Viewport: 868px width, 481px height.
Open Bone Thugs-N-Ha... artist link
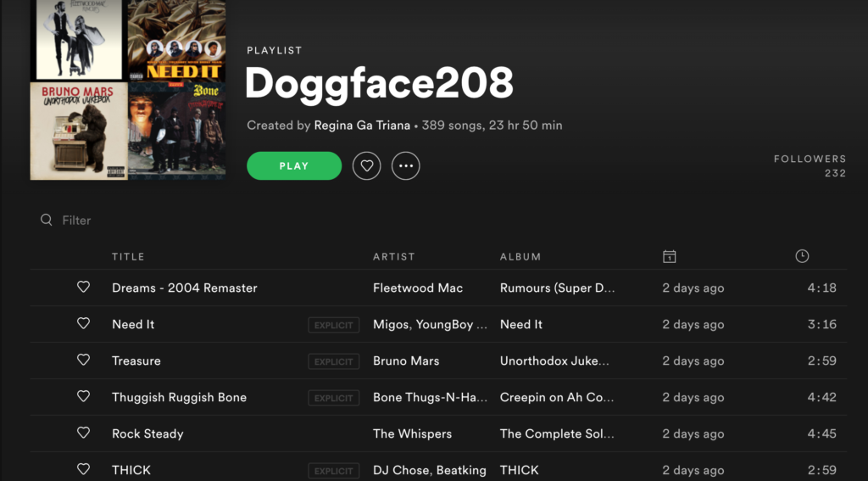[x=430, y=397]
